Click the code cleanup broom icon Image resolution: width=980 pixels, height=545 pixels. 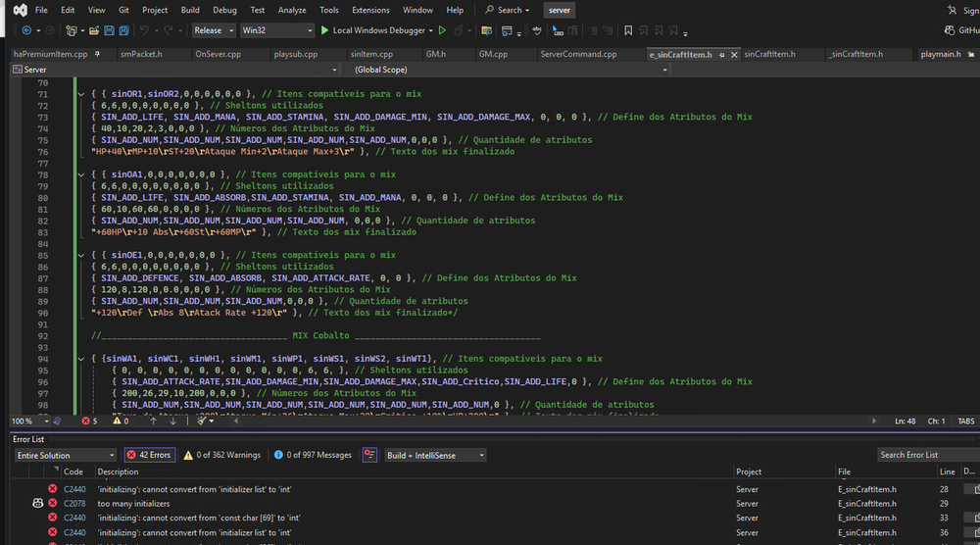pyautogui.click(x=201, y=421)
